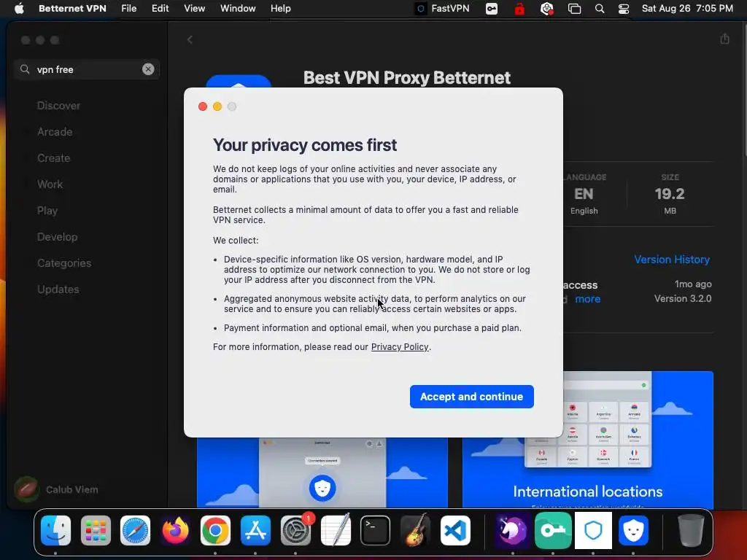Clear the vpn free search field

click(x=148, y=69)
